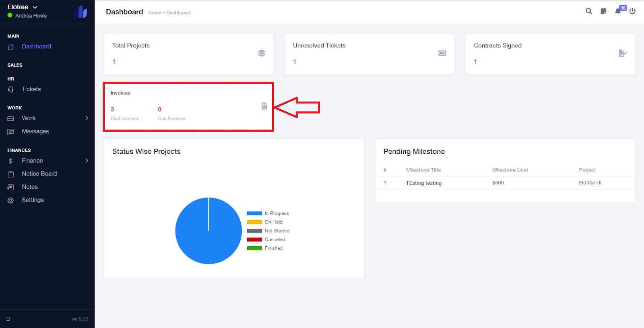Click the Elotree UI project cell
Screen dimensions: 644x328
click(x=590, y=183)
